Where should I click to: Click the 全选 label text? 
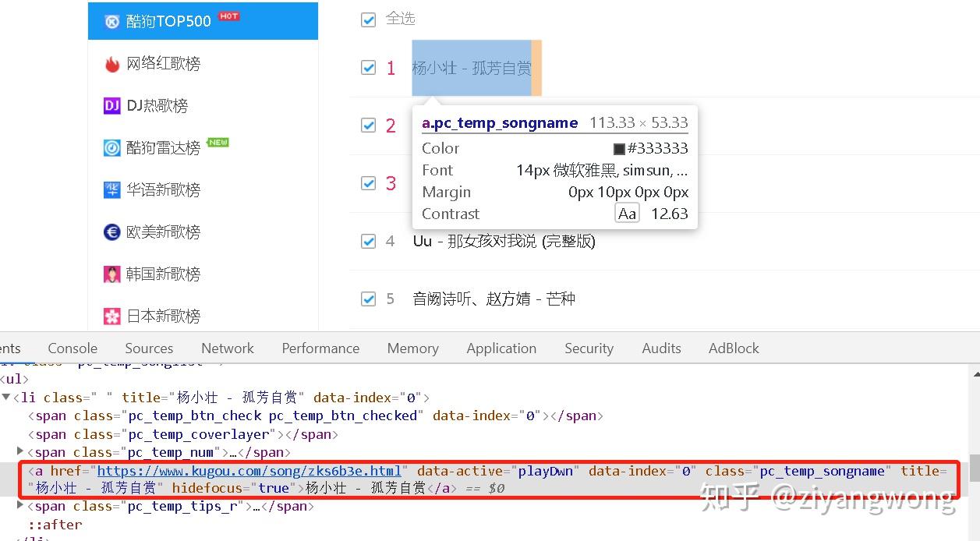click(401, 19)
